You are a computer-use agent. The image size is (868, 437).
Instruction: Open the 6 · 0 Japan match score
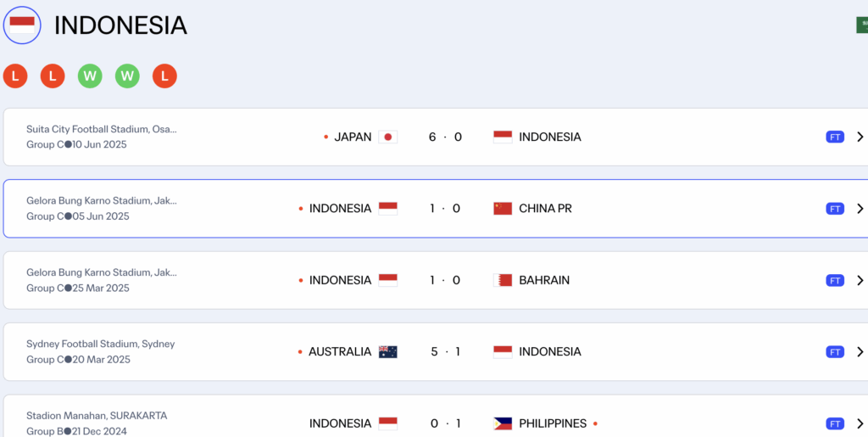[445, 137]
